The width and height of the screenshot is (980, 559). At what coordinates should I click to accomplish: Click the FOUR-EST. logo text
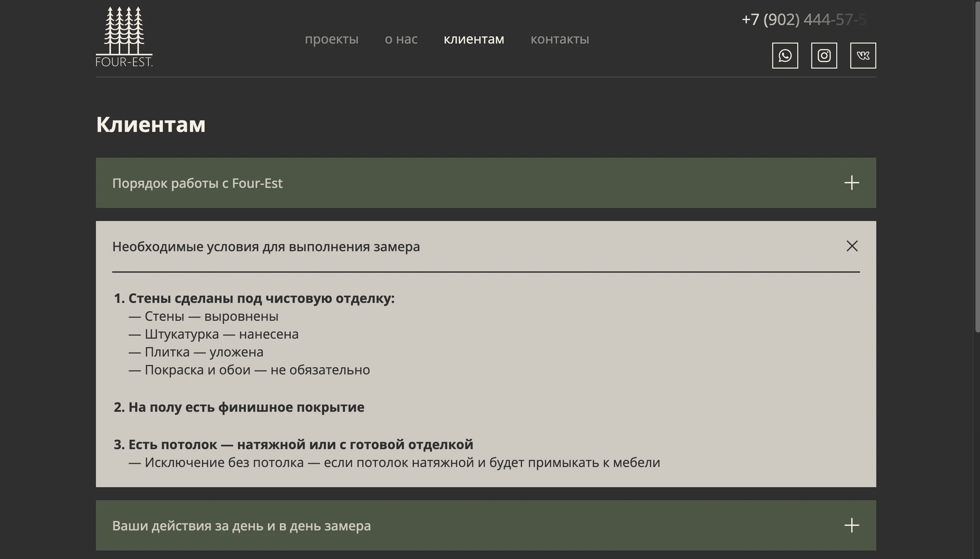pos(124,62)
